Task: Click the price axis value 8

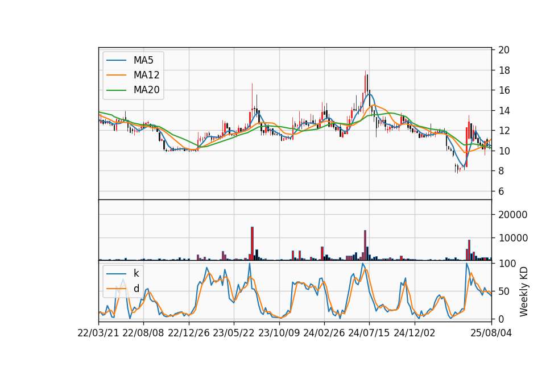Action: click(501, 171)
